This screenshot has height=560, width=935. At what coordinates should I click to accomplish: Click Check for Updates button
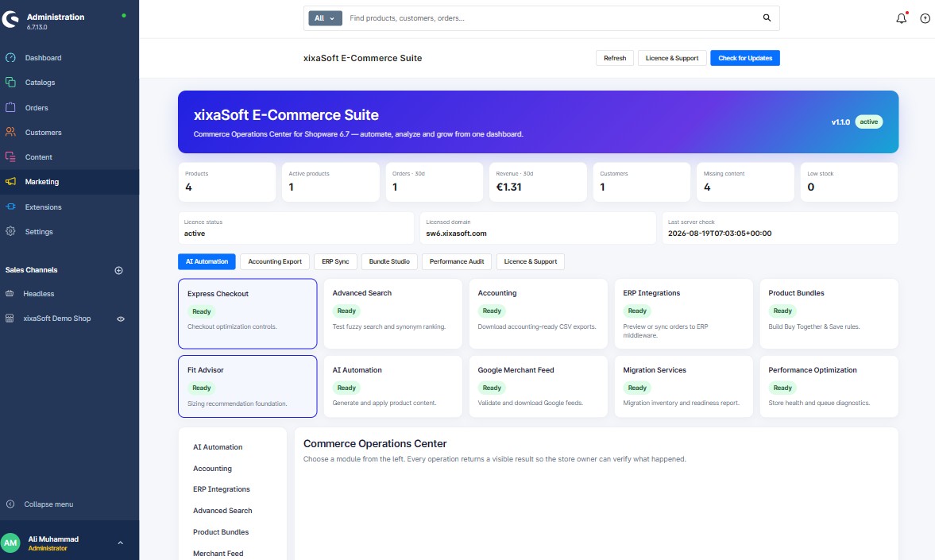[x=745, y=58]
